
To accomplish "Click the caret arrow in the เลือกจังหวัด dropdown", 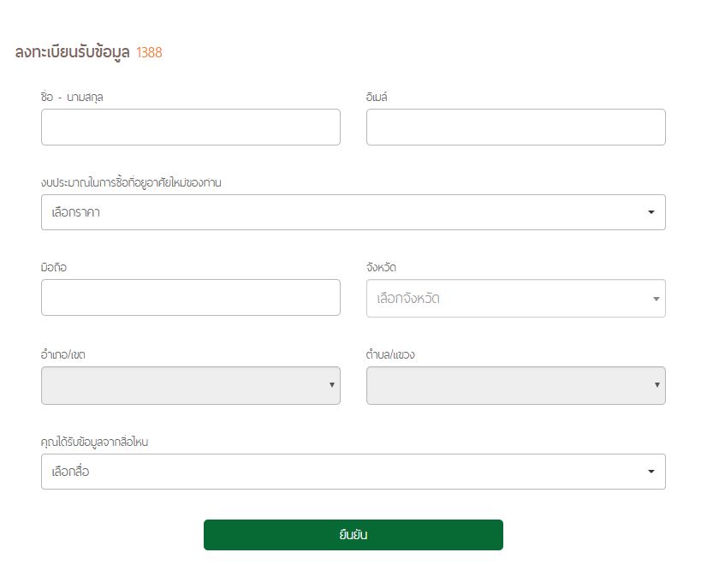I will pyautogui.click(x=656, y=299).
